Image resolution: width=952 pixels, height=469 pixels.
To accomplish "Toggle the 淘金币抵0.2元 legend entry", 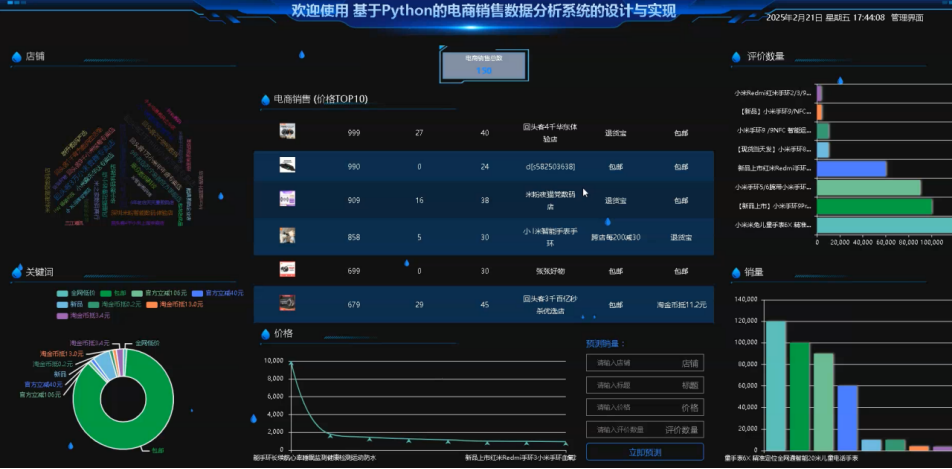I will [x=115, y=304].
